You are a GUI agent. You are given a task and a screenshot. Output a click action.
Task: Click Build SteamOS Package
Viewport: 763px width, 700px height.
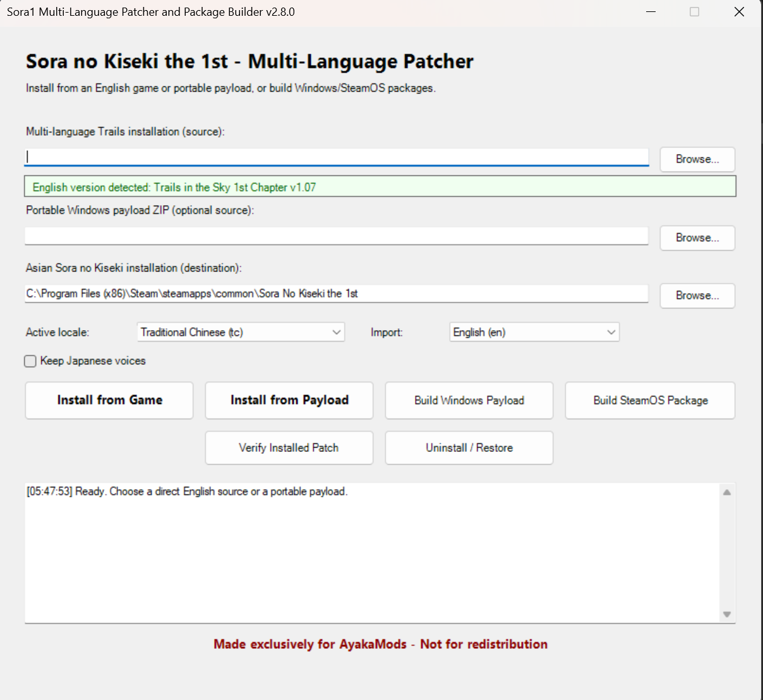tap(651, 400)
